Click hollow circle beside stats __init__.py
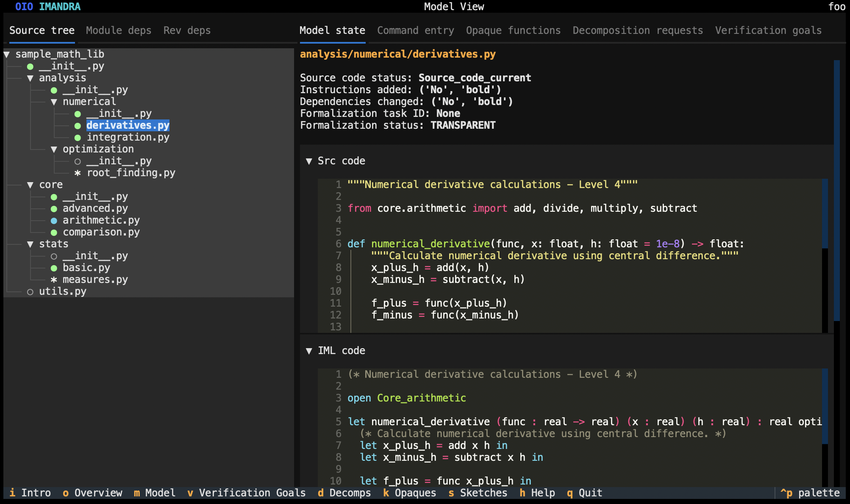This screenshot has height=504, width=850. click(x=54, y=256)
